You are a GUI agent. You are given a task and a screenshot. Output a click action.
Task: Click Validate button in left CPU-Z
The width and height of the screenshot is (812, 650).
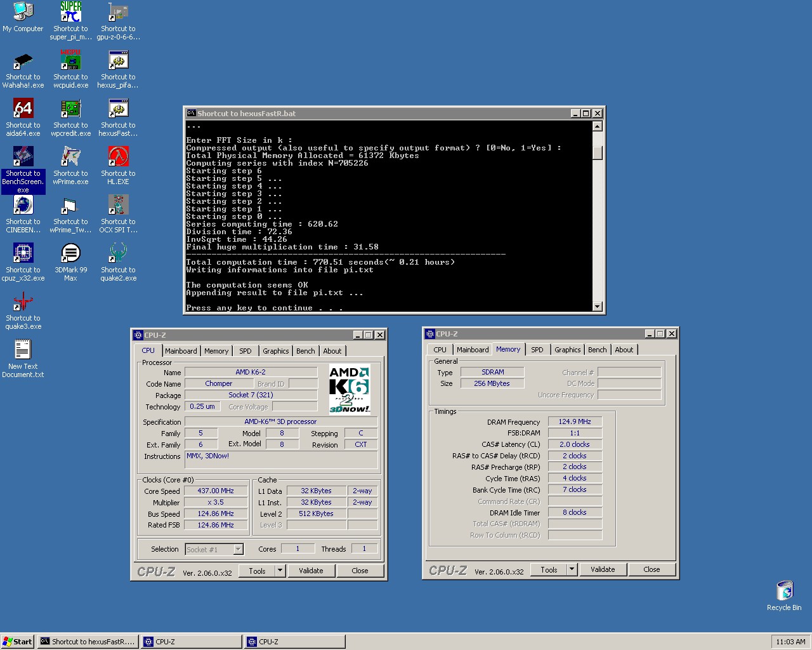[311, 571]
